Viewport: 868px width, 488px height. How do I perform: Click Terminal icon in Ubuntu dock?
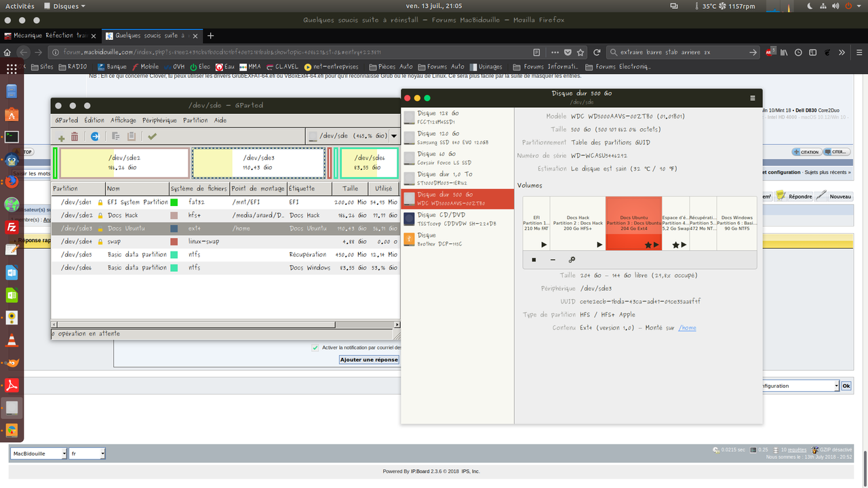pos(12,136)
